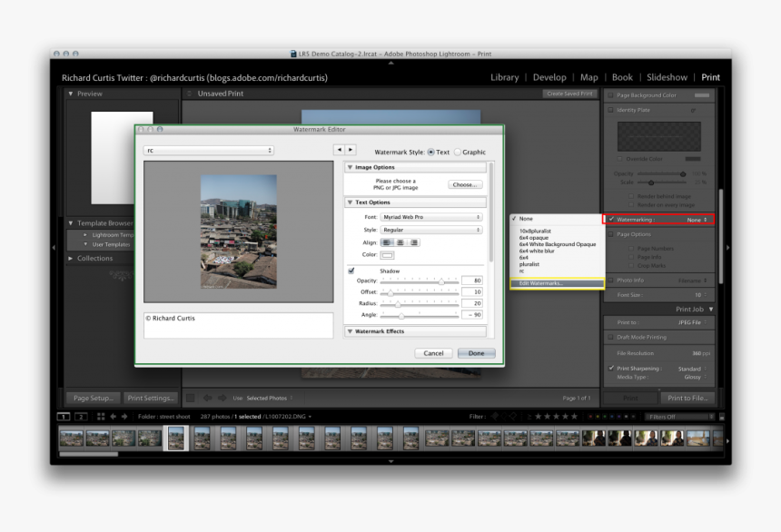Click Choose image button
Screen dimensions: 781x532
click(465, 185)
